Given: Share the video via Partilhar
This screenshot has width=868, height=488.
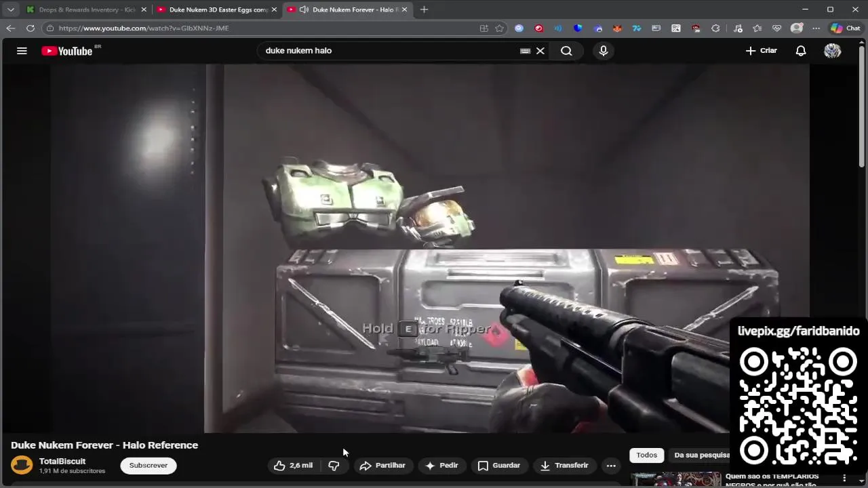Looking at the screenshot, I should [382, 466].
